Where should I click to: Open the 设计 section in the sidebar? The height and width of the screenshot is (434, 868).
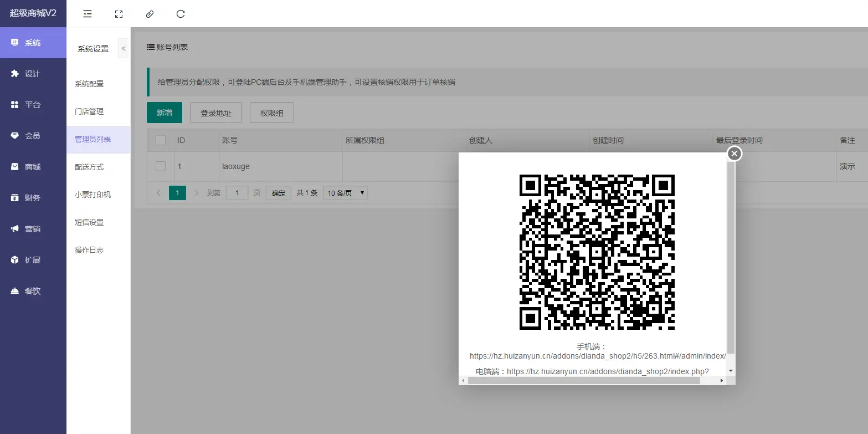point(33,74)
